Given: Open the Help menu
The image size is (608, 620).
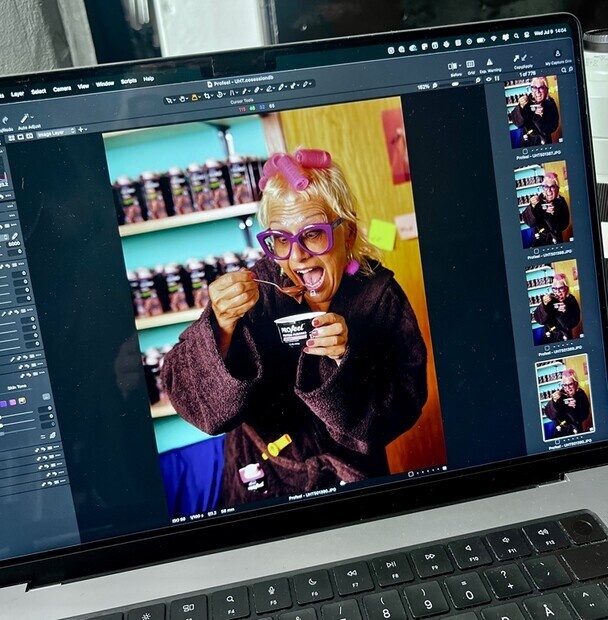Looking at the screenshot, I should pyautogui.click(x=149, y=79).
